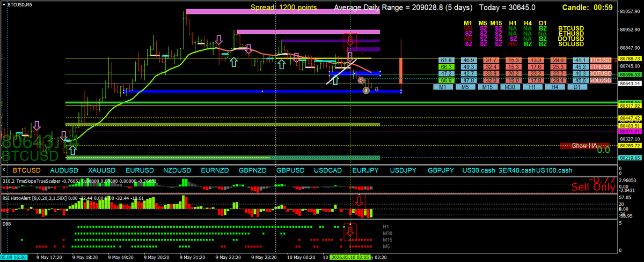Switch chart to EURUSD symbol

[140, 170]
